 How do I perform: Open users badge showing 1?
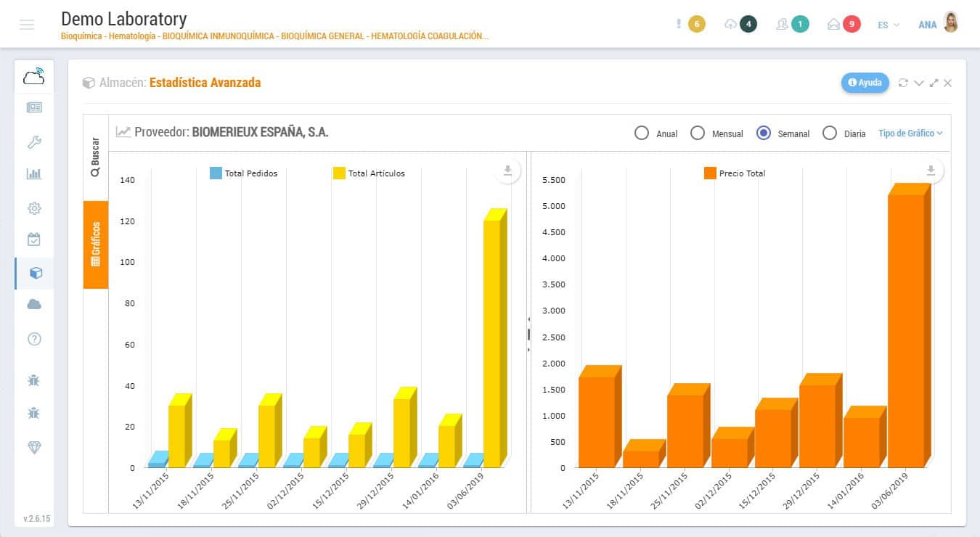(x=800, y=24)
